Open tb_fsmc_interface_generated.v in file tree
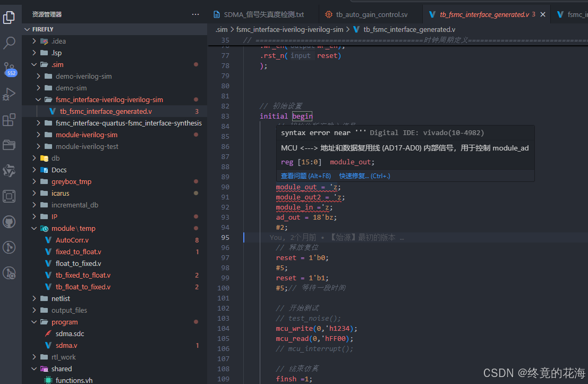The height and width of the screenshot is (384, 588). pyautogui.click(x=115, y=112)
